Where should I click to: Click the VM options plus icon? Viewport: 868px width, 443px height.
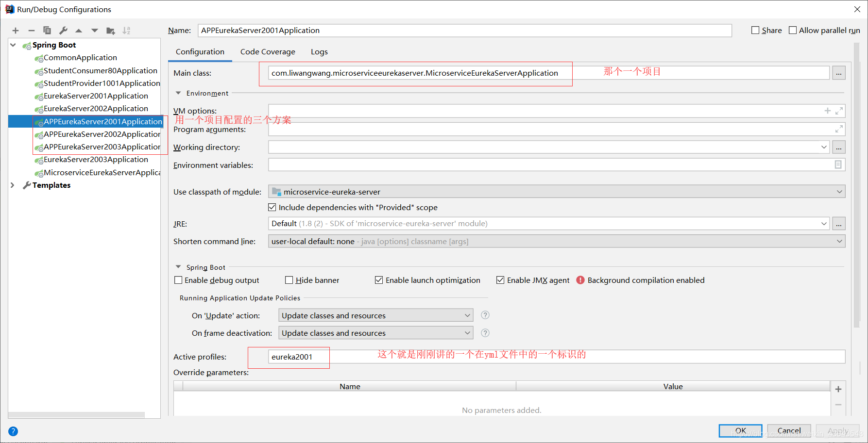pyautogui.click(x=828, y=111)
